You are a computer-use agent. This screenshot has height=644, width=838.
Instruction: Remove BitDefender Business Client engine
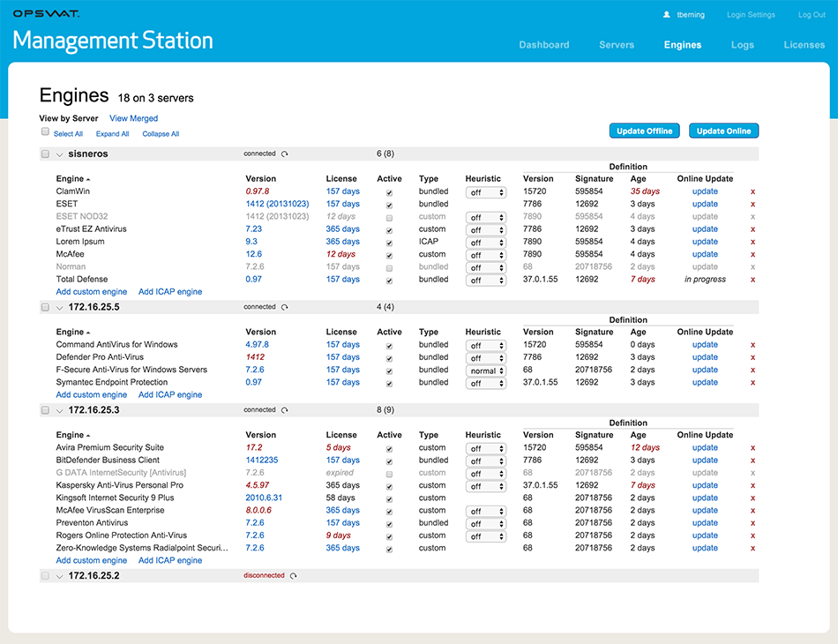coord(753,461)
